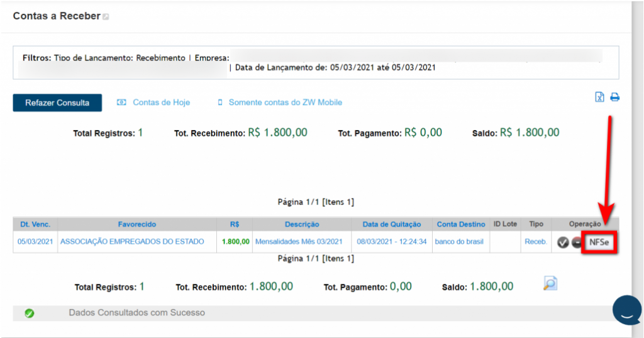Click the magnifier icon beside bottom Saldo
Screen dimensions: 644x338
(550, 284)
